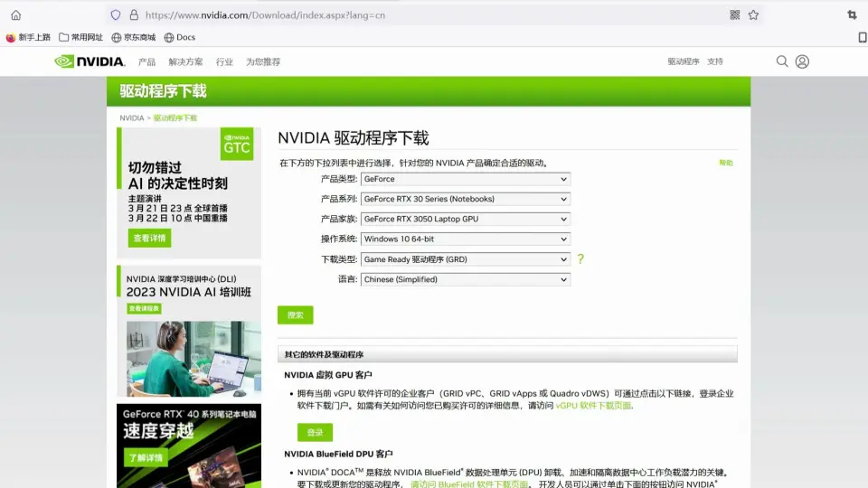868x488 pixels.
Task: Open the 行业 menu
Action: point(224,62)
